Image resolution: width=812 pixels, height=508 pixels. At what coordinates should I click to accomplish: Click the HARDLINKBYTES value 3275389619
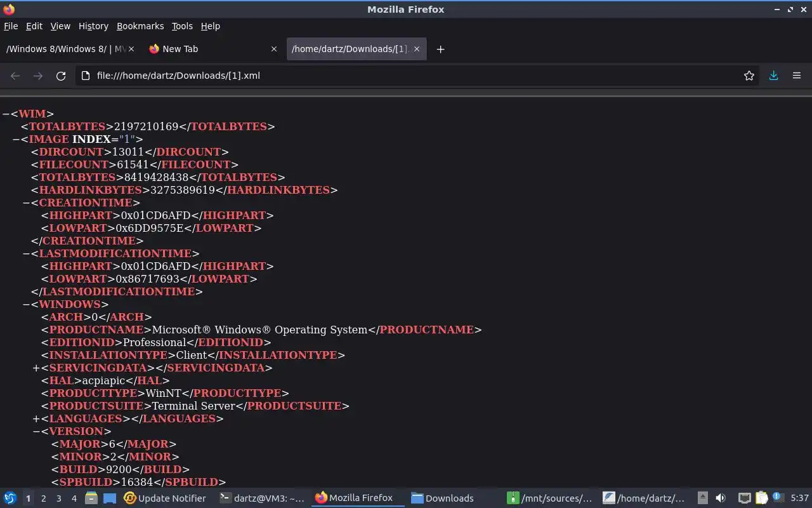click(183, 190)
